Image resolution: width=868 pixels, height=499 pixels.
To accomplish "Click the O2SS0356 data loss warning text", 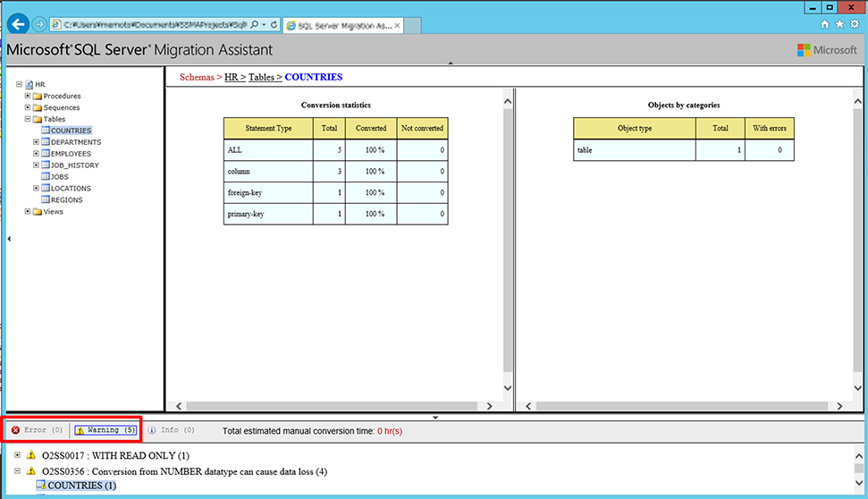I will click(184, 472).
